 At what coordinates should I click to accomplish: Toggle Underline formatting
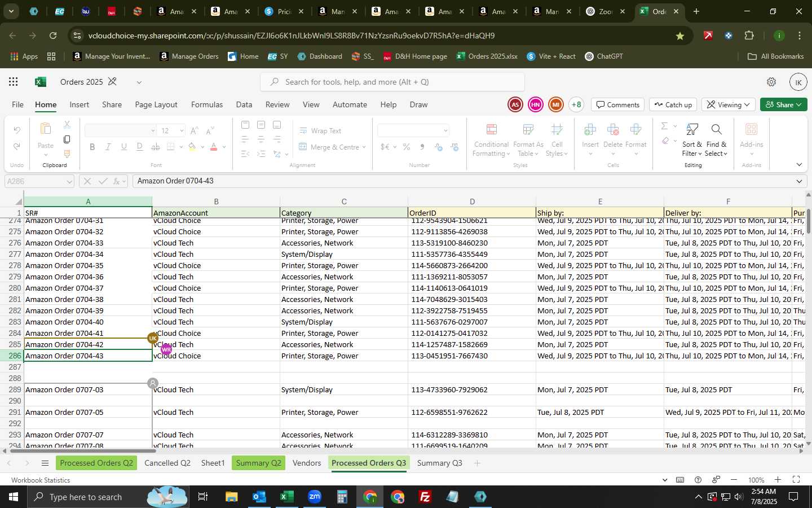point(124,147)
